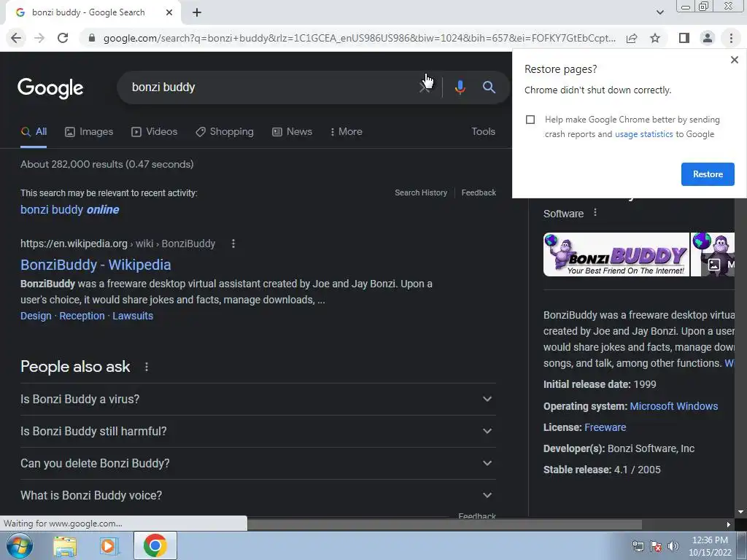Open search Tools
The width and height of the screenshot is (747, 560).
point(483,132)
